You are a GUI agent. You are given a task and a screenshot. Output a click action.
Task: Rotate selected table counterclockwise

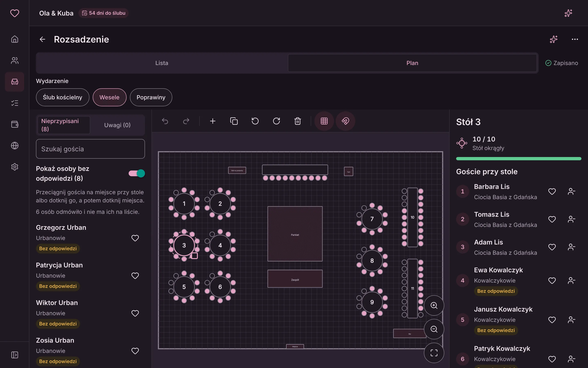(x=255, y=121)
